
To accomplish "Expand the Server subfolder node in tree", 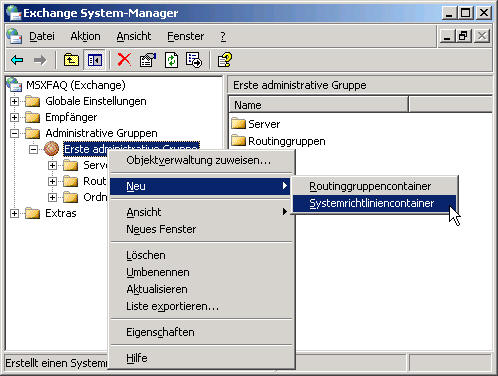I will click(52, 165).
